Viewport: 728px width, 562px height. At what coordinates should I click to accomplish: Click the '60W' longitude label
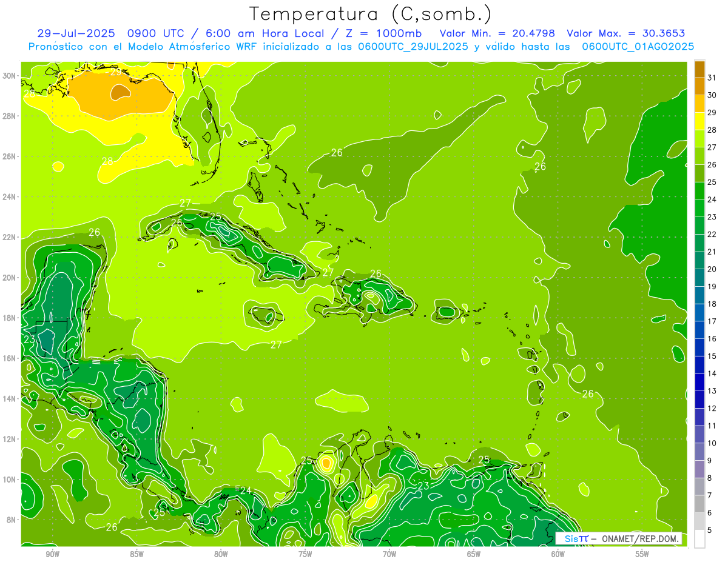(558, 554)
